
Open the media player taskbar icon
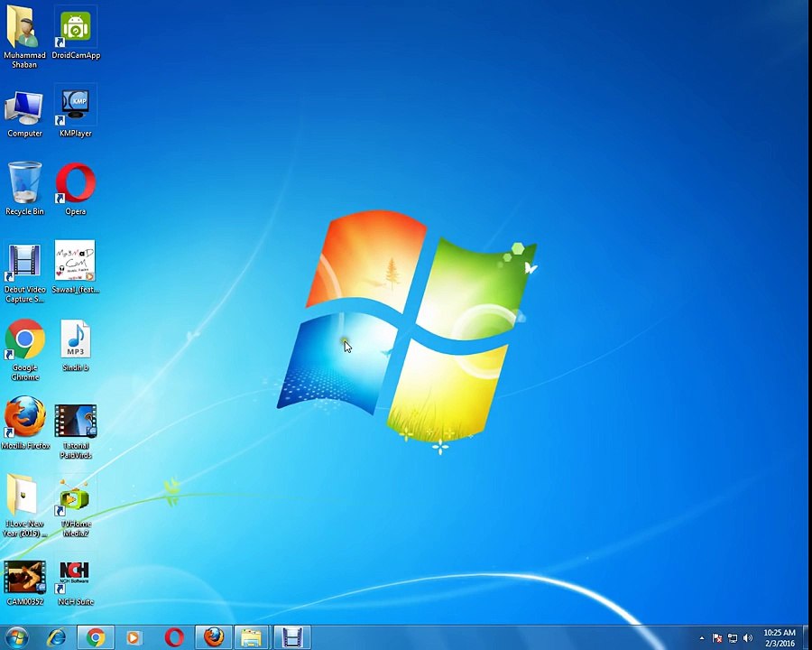[134, 637]
